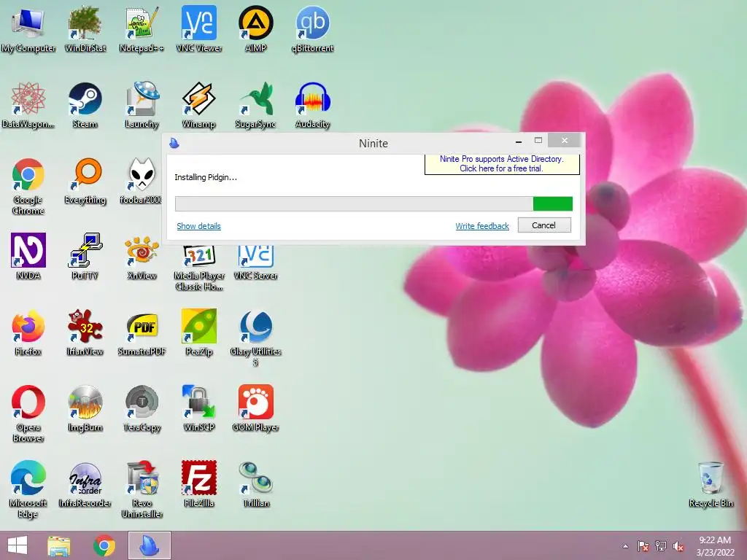Open network status tray icon
The width and height of the screenshot is (747, 560).
[x=661, y=546]
